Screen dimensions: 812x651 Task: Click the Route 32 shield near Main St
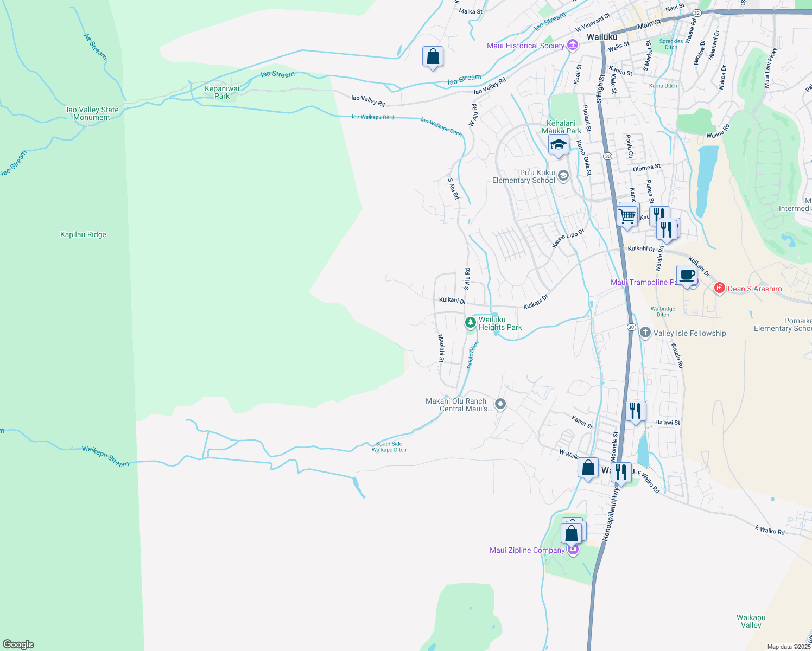click(697, 12)
